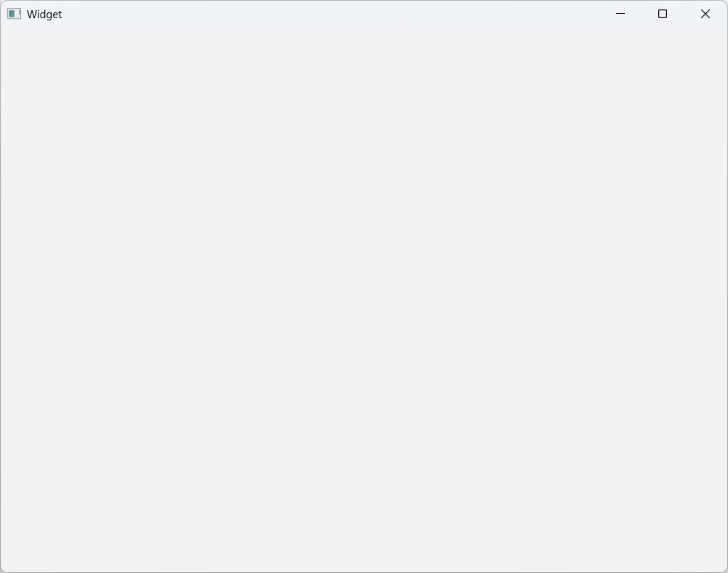Hit the X icon at the window corner
The width and height of the screenshot is (728, 573).
[x=705, y=14]
